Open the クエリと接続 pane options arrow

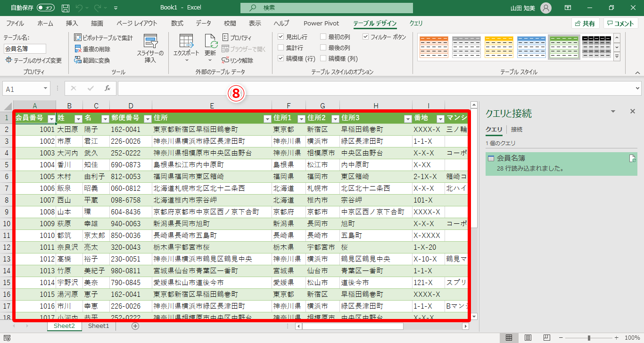[x=613, y=111]
